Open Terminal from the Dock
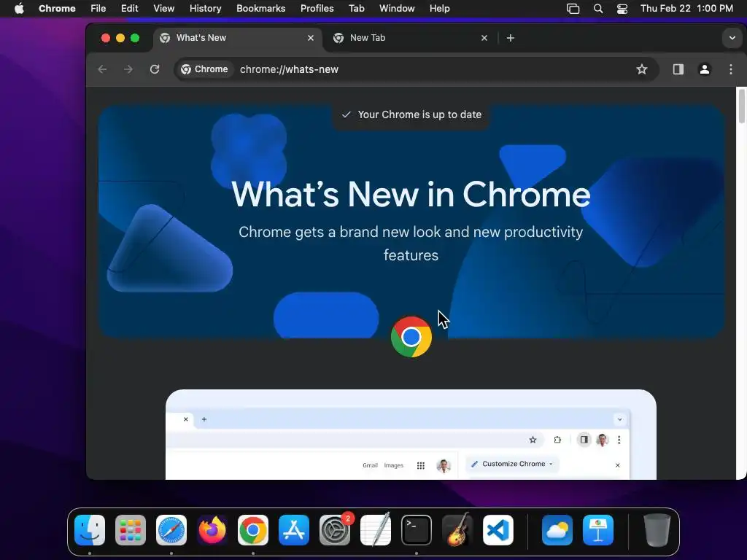 pyautogui.click(x=417, y=530)
